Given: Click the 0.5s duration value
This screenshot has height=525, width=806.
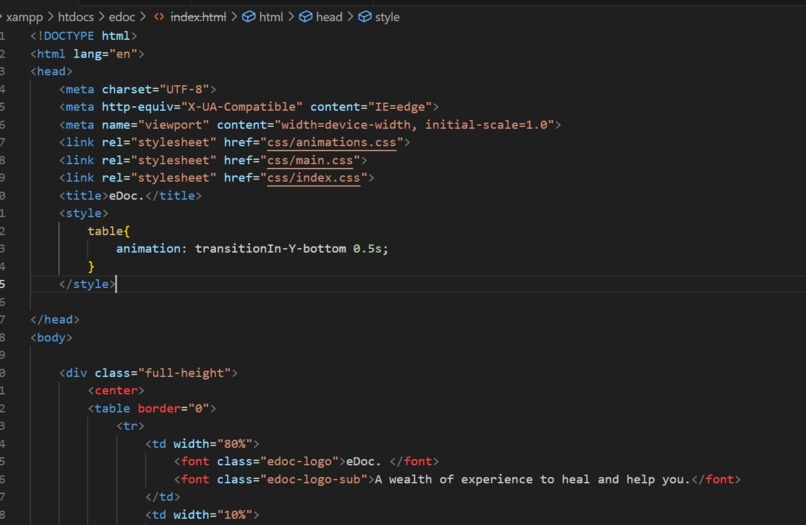Looking at the screenshot, I should click(367, 249).
